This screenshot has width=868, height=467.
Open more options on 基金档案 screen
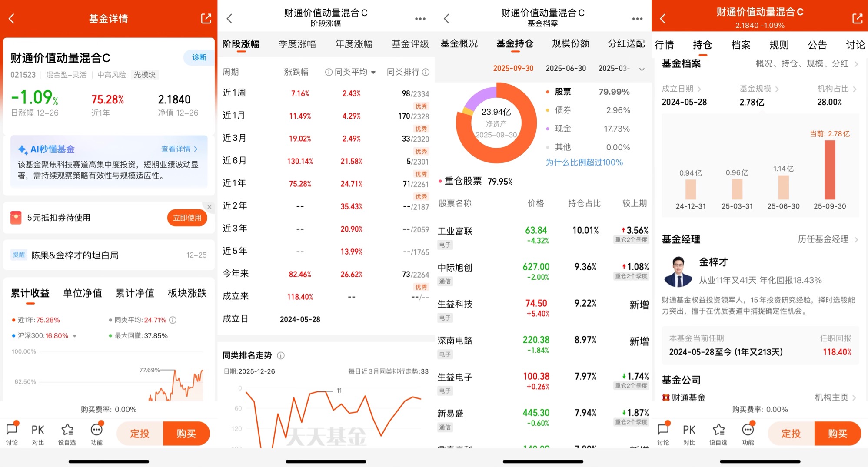(x=637, y=19)
